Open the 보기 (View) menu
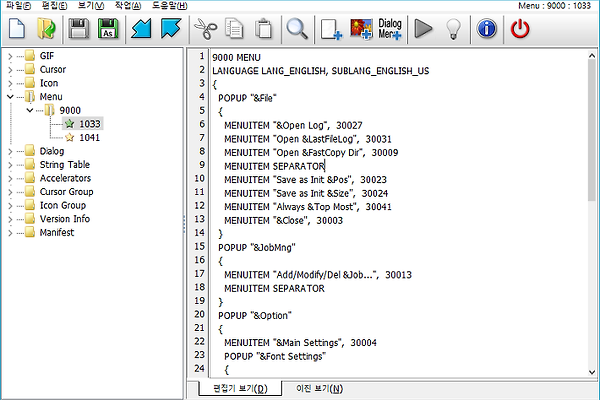 coord(90,6)
